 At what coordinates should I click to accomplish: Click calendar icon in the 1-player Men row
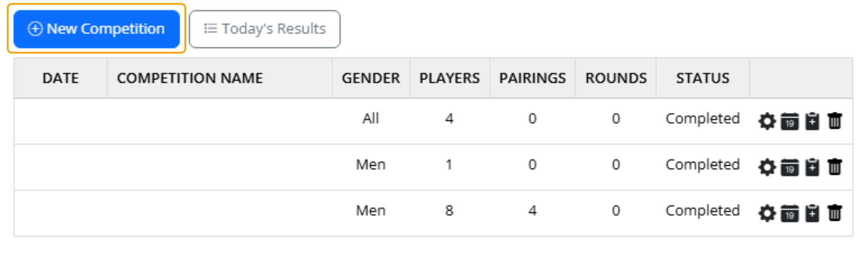[789, 167]
